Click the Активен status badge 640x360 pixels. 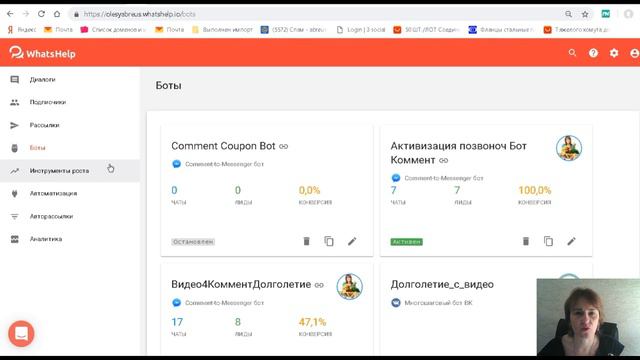[x=407, y=242]
